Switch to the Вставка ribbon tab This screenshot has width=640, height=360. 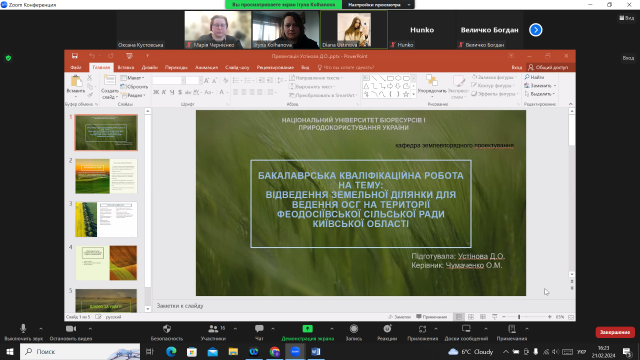point(126,67)
